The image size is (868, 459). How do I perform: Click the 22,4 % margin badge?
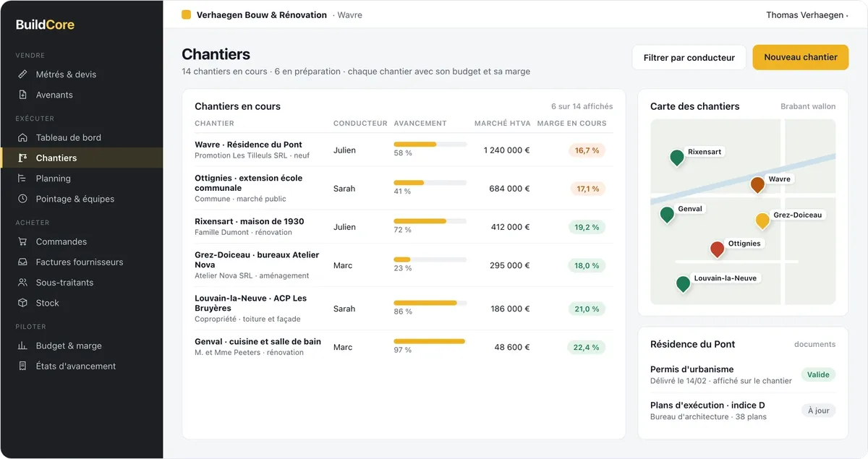(x=587, y=348)
